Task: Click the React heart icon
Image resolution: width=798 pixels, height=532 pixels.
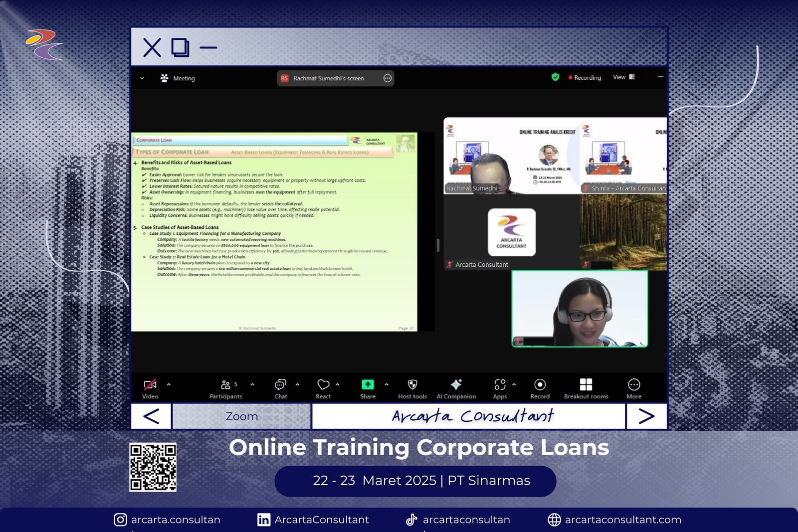Action: click(x=323, y=385)
